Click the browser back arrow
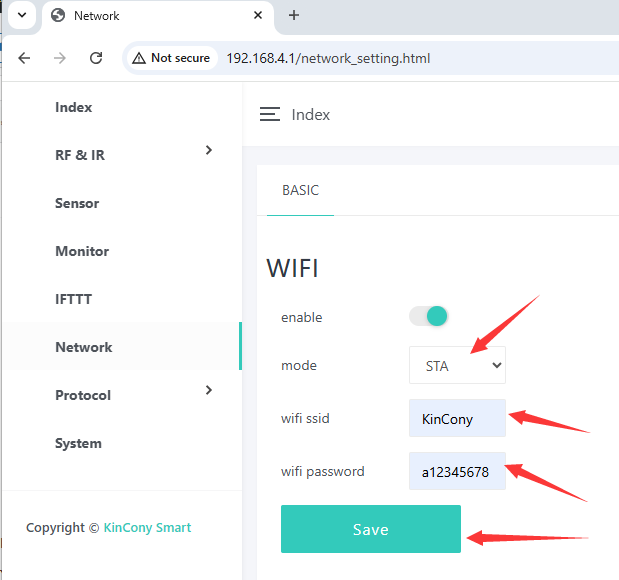The image size is (619, 580). (x=25, y=58)
